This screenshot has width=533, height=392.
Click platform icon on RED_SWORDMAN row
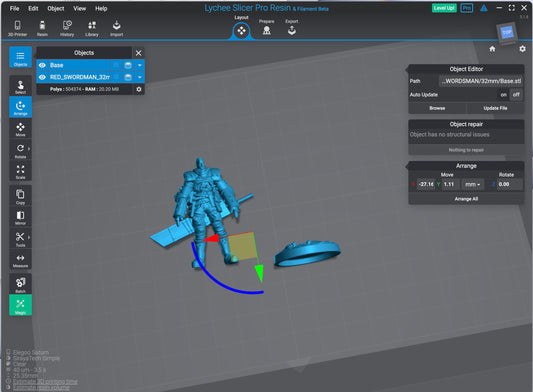coord(128,78)
